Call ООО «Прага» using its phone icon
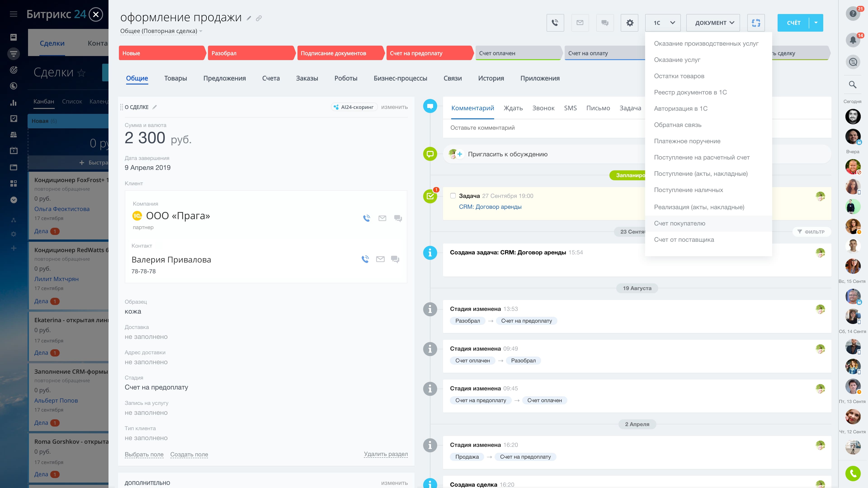Image resolution: width=868 pixels, height=488 pixels. [367, 218]
